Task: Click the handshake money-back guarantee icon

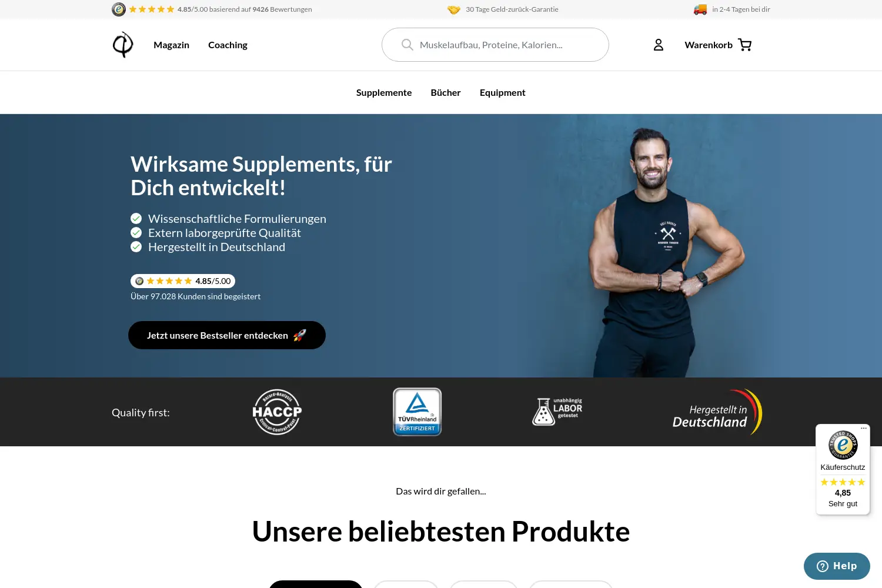Action: [x=453, y=9]
